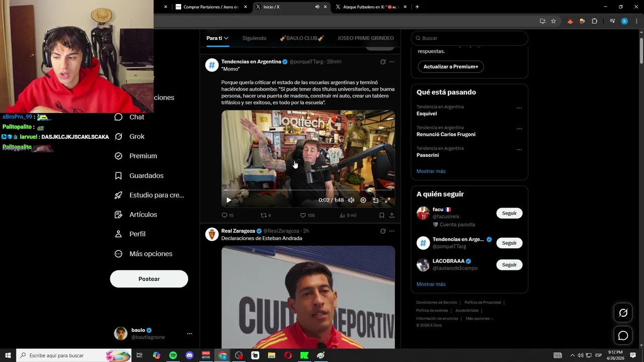Bookmark this page with star icon

coord(553,21)
